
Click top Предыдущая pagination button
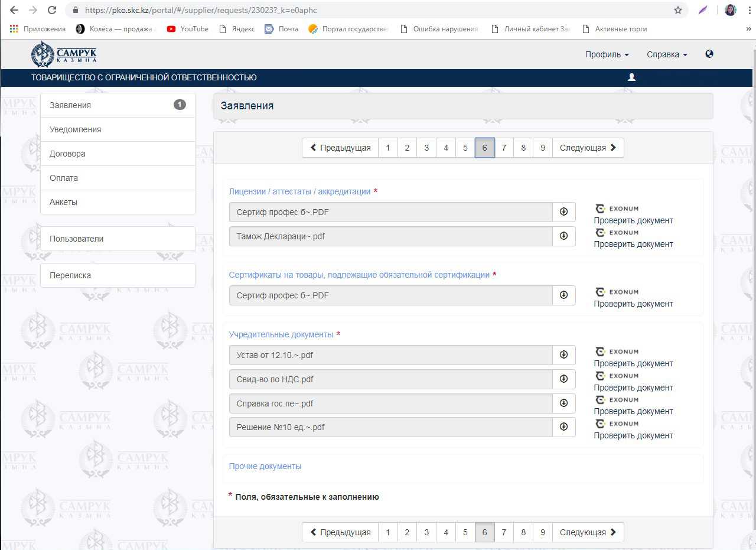pos(340,148)
